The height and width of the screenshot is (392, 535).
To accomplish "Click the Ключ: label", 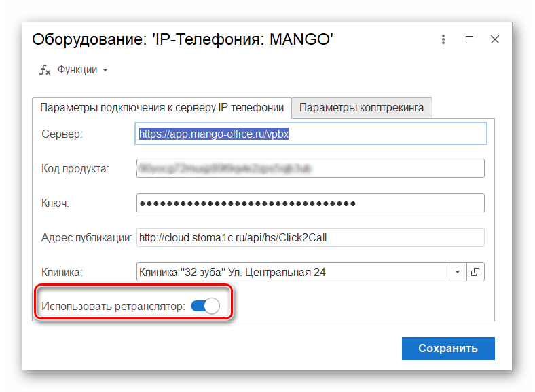I will pos(55,203).
